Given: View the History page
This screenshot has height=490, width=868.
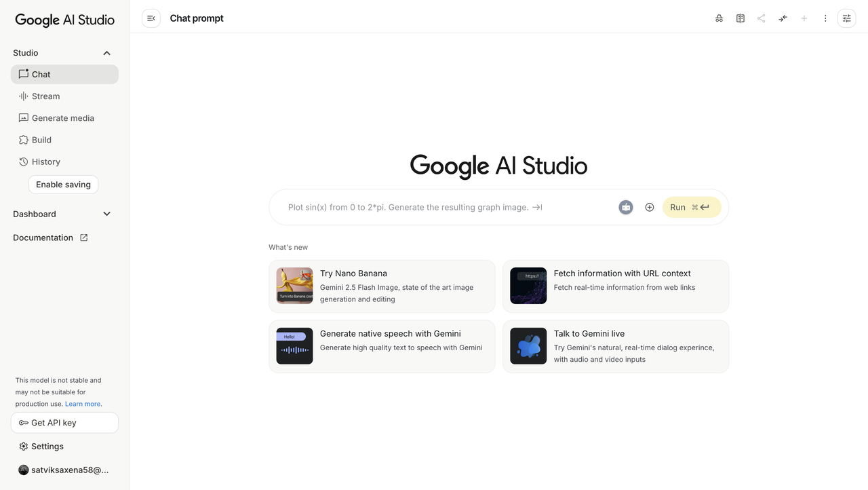Looking at the screenshot, I should (64, 162).
